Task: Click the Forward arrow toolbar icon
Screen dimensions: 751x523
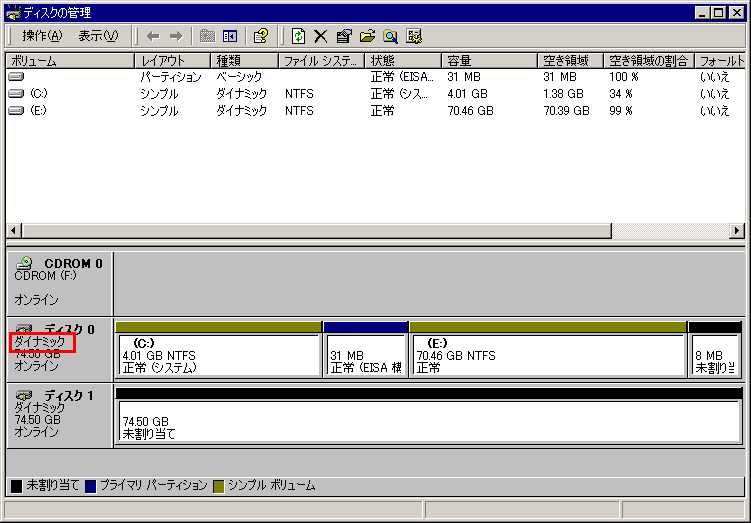Action: (x=176, y=36)
